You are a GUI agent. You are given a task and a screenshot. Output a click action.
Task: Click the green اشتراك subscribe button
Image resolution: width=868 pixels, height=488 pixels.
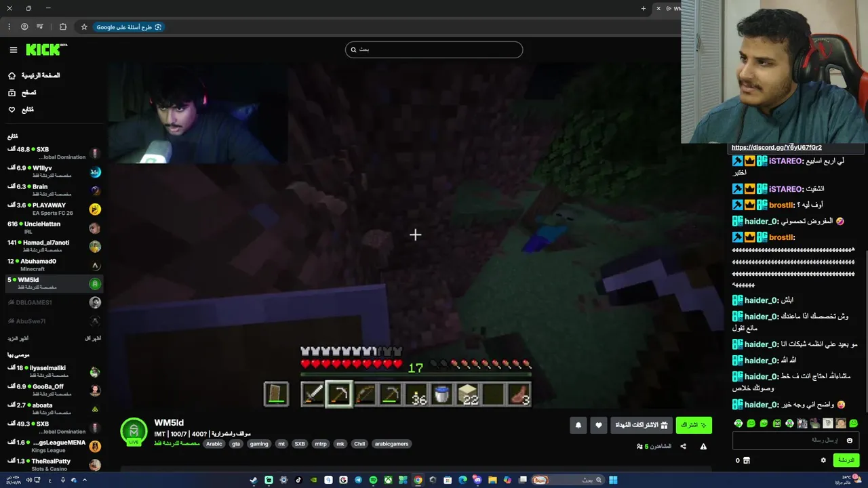(x=694, y=425)
